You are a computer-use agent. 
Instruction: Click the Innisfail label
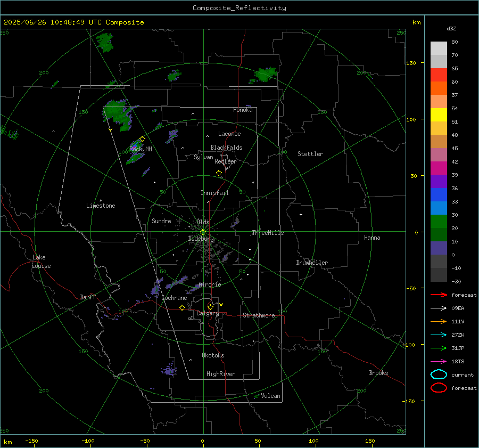pyautogui.click(x=214, y=193)
